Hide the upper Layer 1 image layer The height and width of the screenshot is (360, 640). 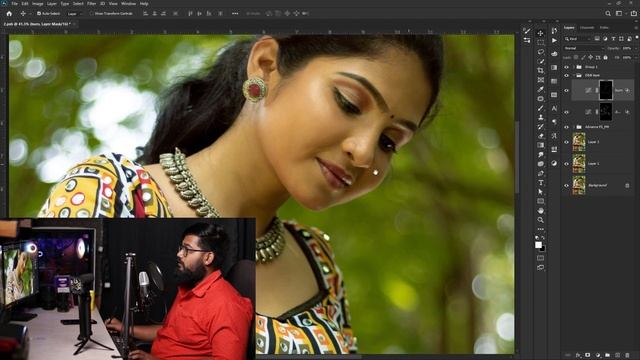566,142
